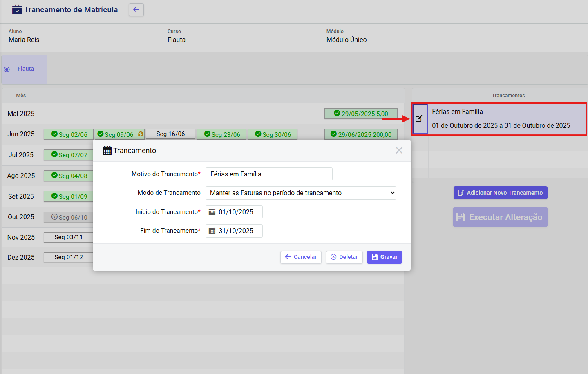Screen dimensions: 588x374
Task: Click the Motivo do Trancamento text field
Action: pyautogui.click(x=269, y=174)
